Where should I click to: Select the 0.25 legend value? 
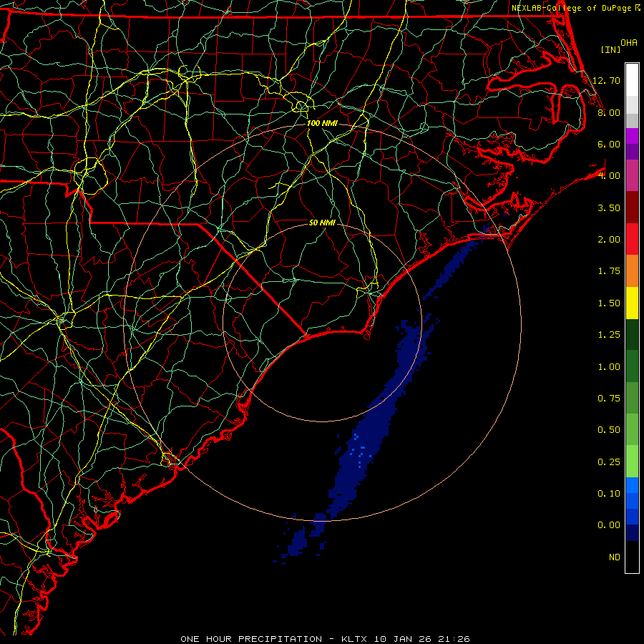(x=609, y=462)
